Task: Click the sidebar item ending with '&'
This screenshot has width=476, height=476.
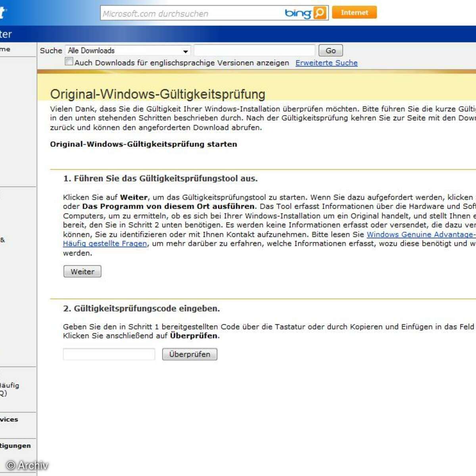Action: click(x=3, y=240)
